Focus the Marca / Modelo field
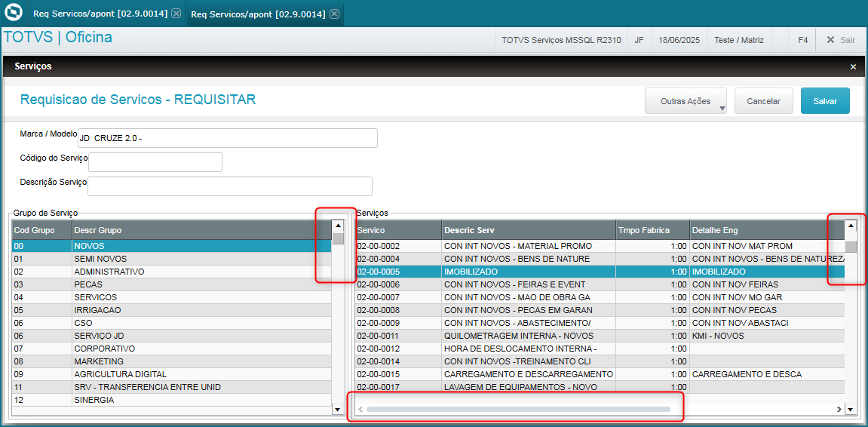Viewport: 868px width, 427px height. [x=228, y=138]
